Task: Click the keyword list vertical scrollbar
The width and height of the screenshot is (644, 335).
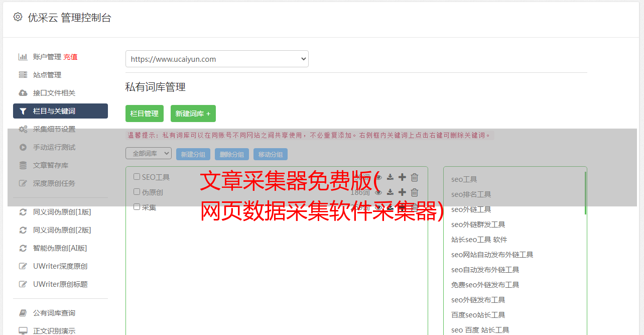Action: 585,193
